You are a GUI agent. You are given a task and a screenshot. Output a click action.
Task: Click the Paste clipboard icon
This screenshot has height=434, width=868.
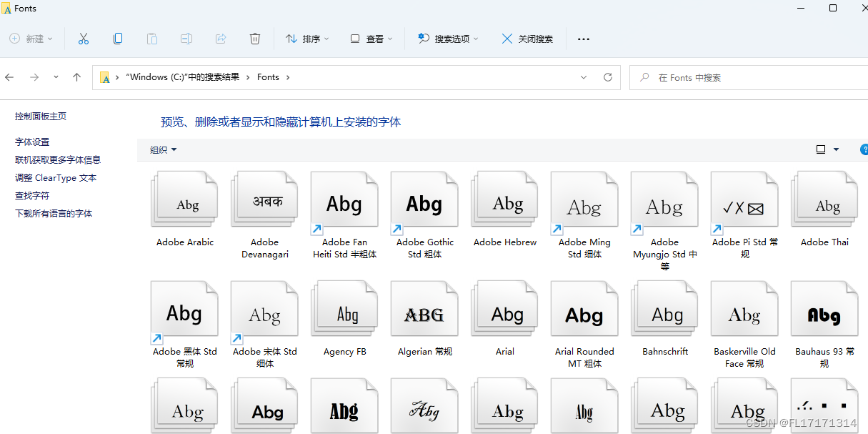point(152,39)
